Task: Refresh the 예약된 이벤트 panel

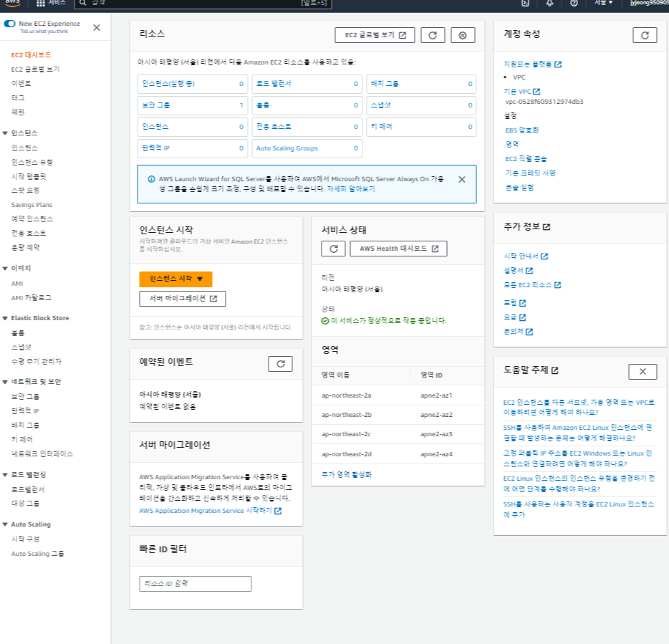Action: [280, 364]
